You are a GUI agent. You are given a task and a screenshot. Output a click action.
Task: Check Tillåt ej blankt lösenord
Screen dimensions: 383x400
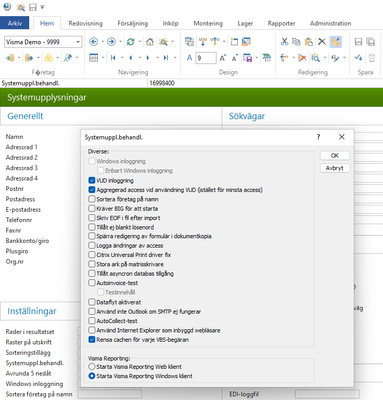pos(92,227)
